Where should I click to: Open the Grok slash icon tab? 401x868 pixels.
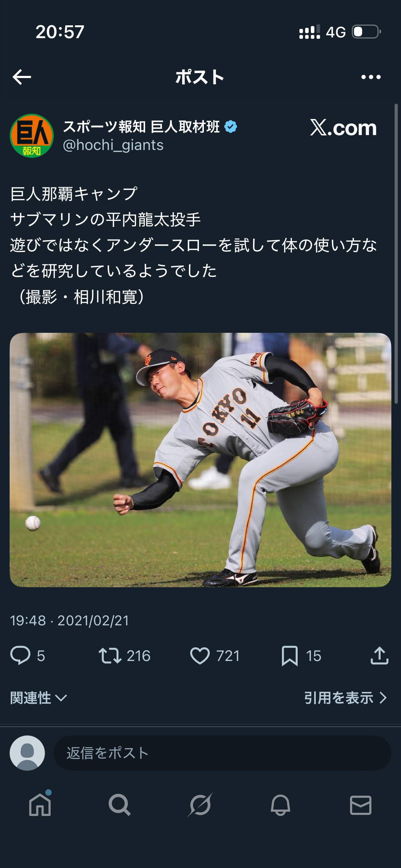pos(200,805)
